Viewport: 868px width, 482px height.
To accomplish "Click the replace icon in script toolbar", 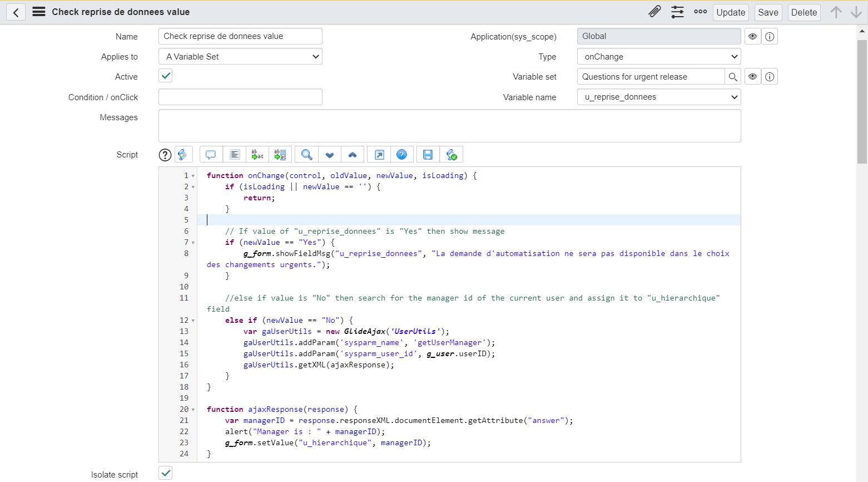I will pyautogui.click(x=257, y=155).
